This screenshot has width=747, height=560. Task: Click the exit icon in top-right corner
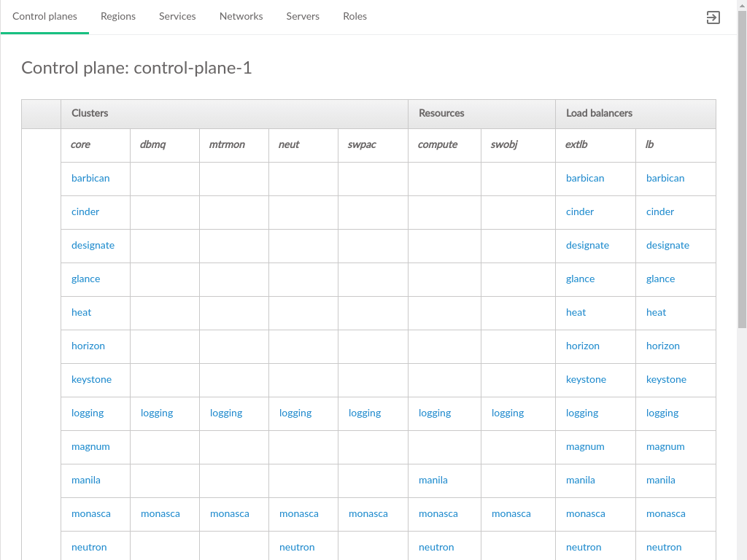coord(713,17)
